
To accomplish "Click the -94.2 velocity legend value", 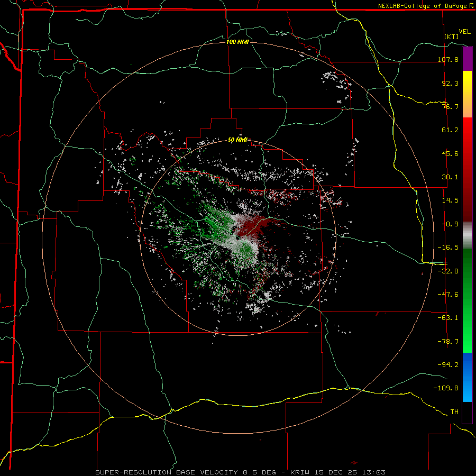I will [x=448, y=364].
